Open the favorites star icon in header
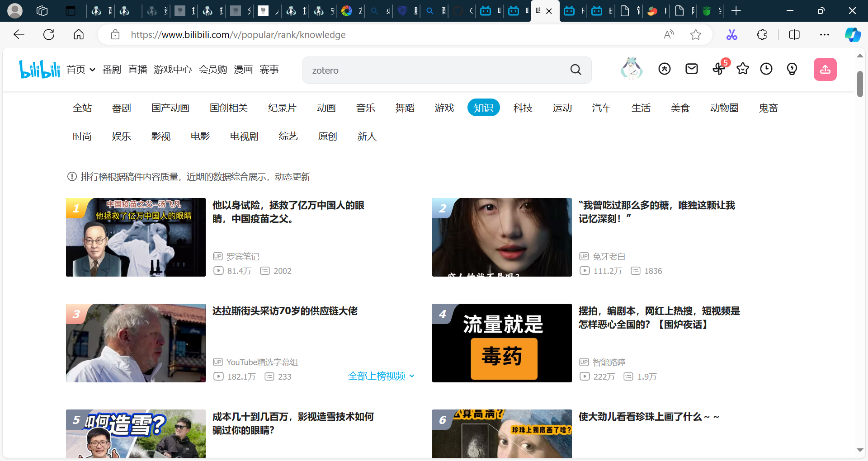This screenshot has width=868, height=461. [742, 69]
